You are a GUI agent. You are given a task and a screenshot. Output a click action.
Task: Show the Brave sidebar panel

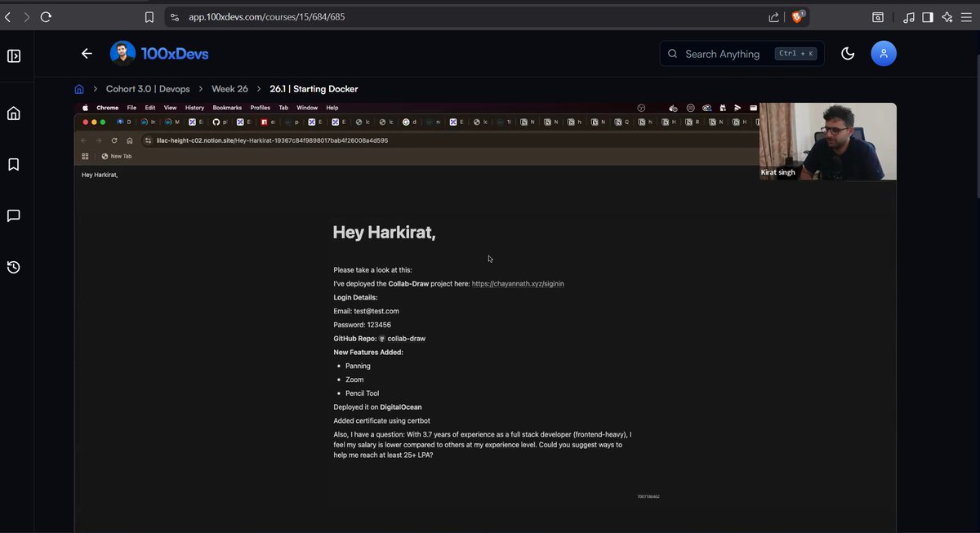pyautogui.click(x=928, y=16)
